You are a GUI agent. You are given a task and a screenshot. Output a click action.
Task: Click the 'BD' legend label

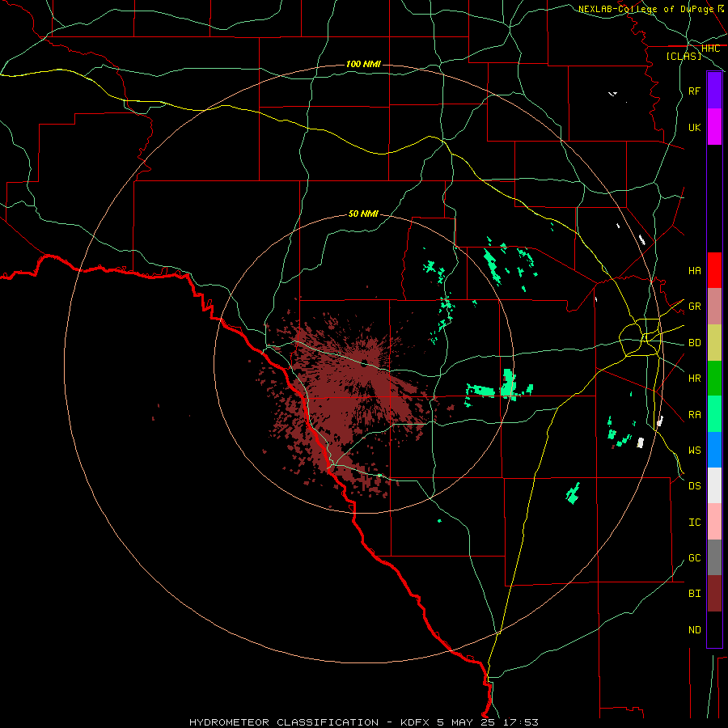[x=694, y=343]
